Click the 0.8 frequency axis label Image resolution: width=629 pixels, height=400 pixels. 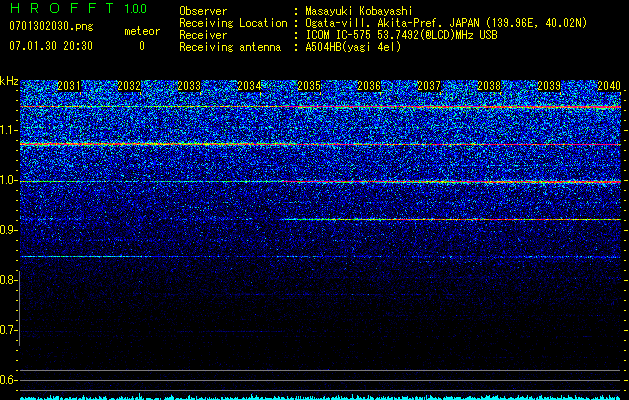(8, 280)
